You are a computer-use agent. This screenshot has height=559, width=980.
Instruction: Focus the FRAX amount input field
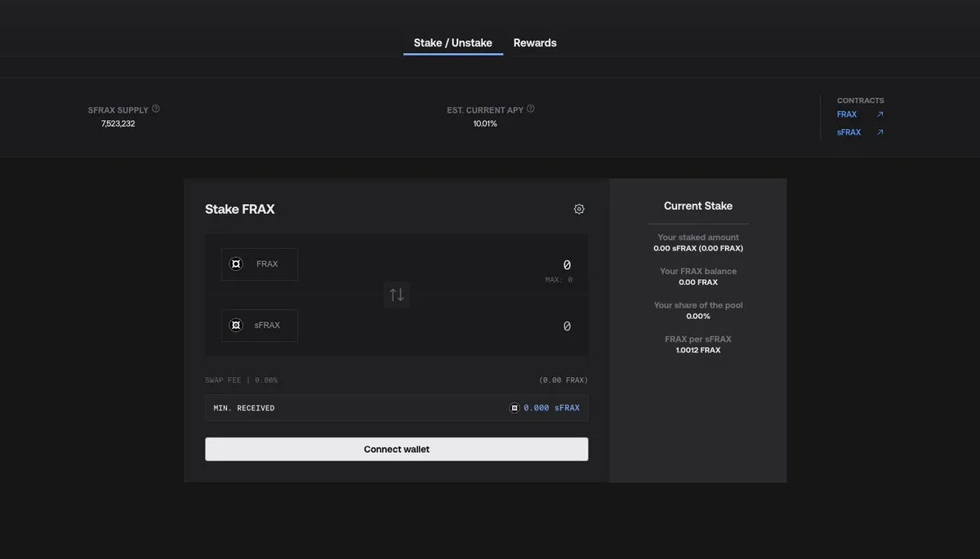click(x=567, y=264)
